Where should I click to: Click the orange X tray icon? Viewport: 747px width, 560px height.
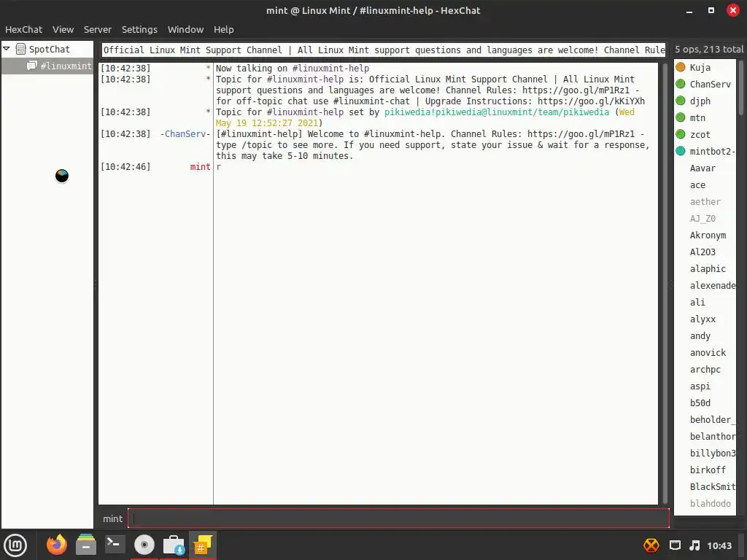(651, 545)
